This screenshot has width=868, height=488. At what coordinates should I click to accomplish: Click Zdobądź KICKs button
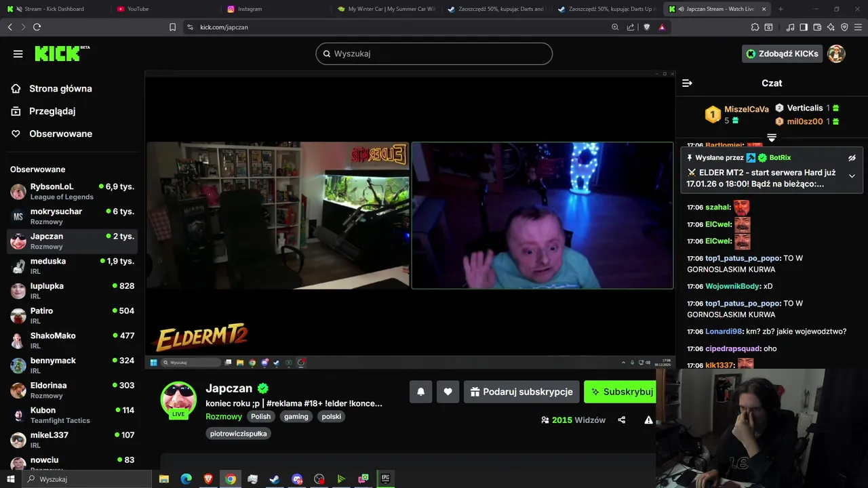[x=782, y=54]
